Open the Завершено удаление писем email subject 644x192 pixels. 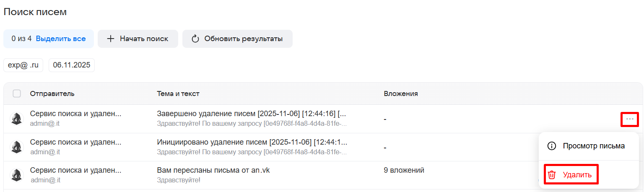pos(252,114)
